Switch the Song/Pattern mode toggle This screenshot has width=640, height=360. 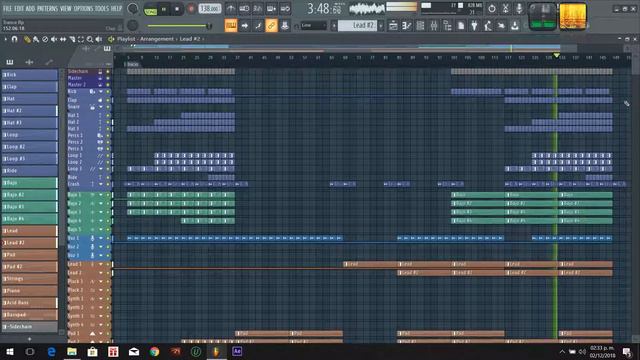point(151,9)
